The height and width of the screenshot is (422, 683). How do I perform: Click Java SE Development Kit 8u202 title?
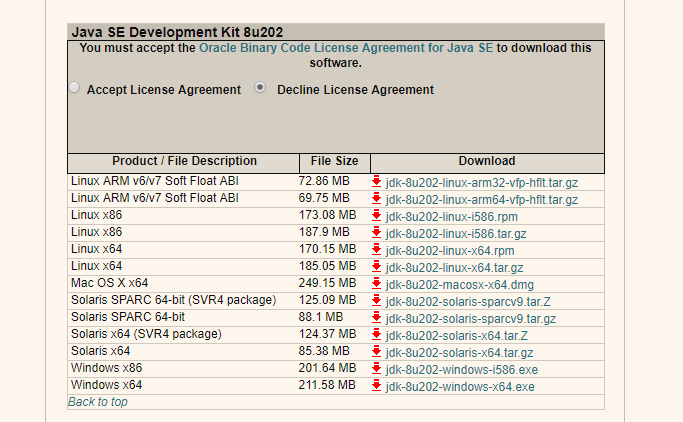point(177,32)
